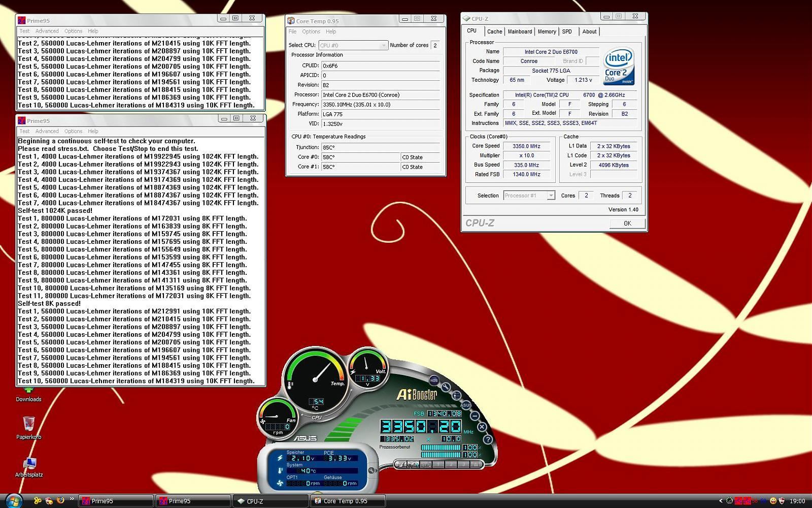The image size is (812, 508).
Task: Click first icon in AI Booster bottom strip
Action: tap(401, 464)
